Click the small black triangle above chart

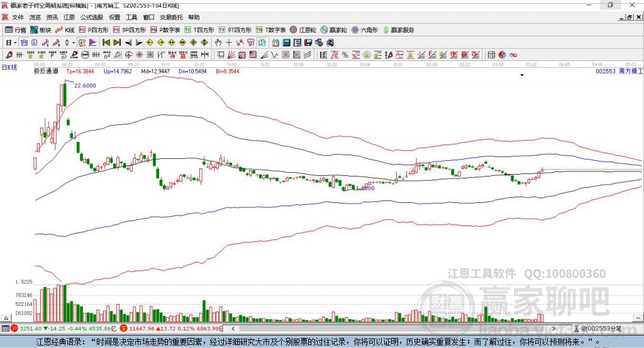[x=522, y=75]
